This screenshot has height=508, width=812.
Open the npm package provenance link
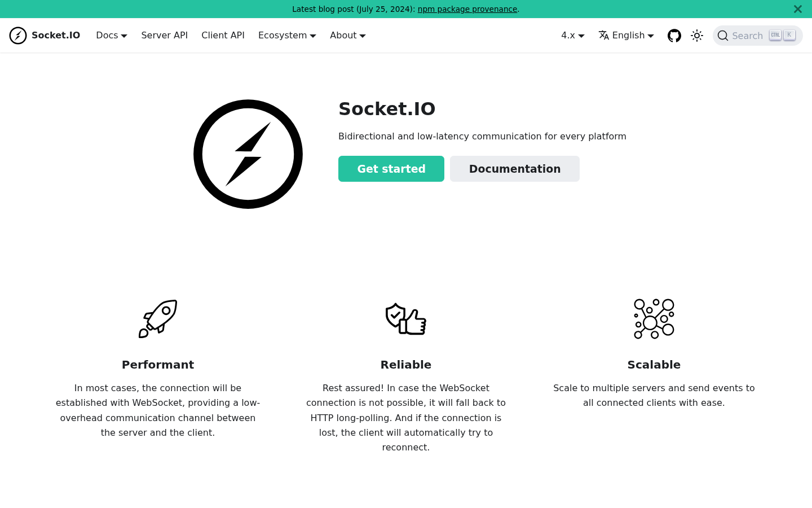[x=467, y=9]
